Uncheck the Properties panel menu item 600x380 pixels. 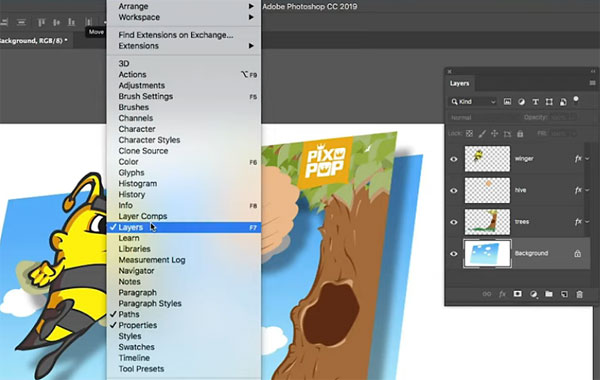click(x=184, y=325)
